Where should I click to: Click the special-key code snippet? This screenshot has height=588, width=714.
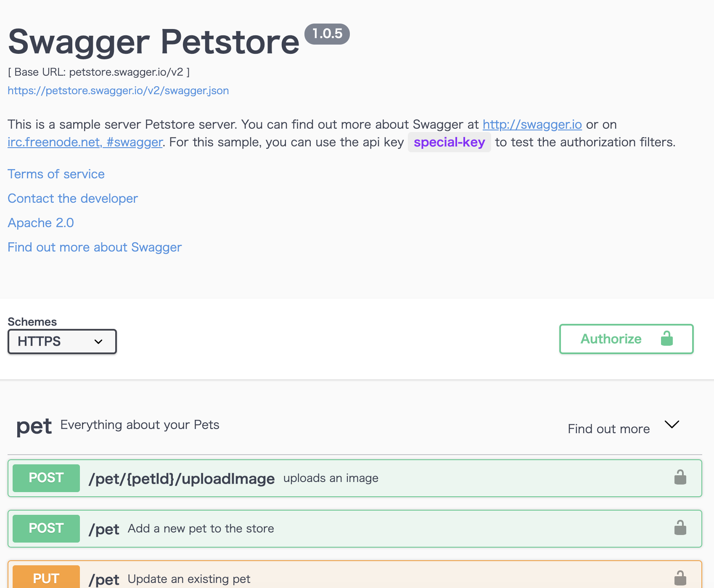(449, 142)
